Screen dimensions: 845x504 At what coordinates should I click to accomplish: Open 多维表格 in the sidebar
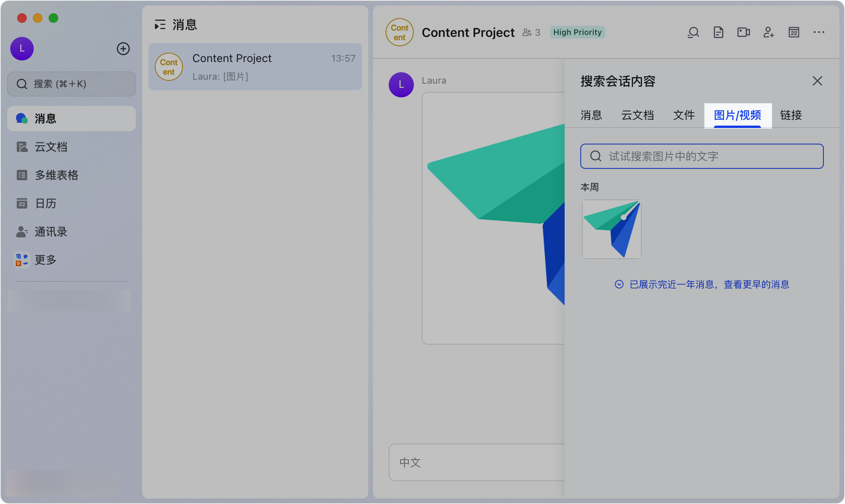point(56,175)
